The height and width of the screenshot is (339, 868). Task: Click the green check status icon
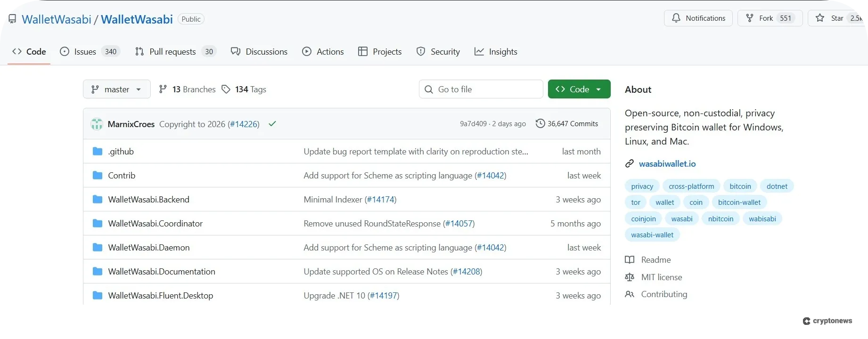click(x=272, y=124)
